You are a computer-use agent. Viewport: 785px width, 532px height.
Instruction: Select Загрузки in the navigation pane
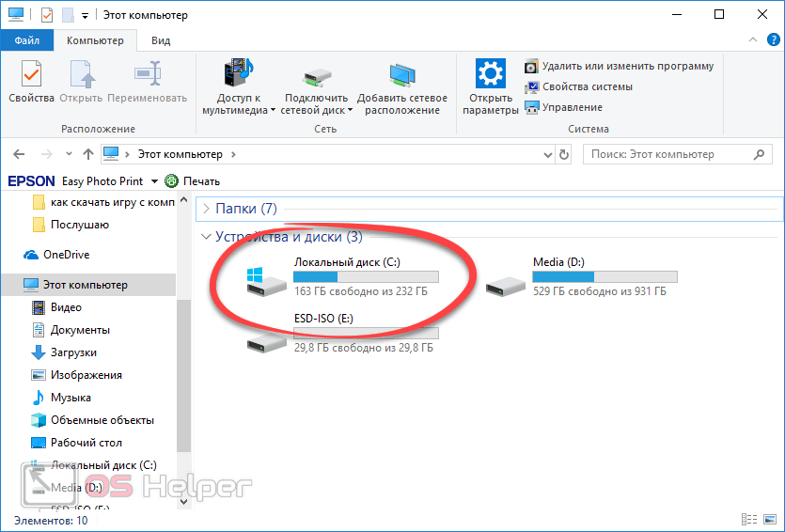point(73,352)
